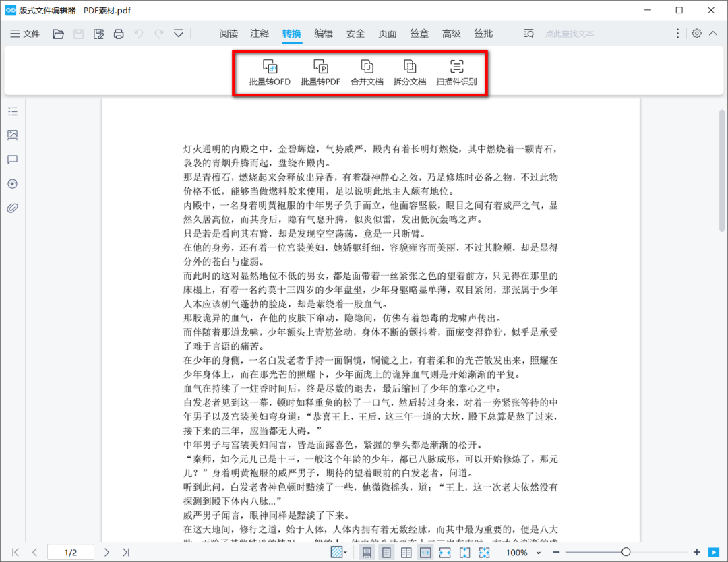Toggle two-page facing view in status bar
The image size is (728, 562).
pos(406,553)
